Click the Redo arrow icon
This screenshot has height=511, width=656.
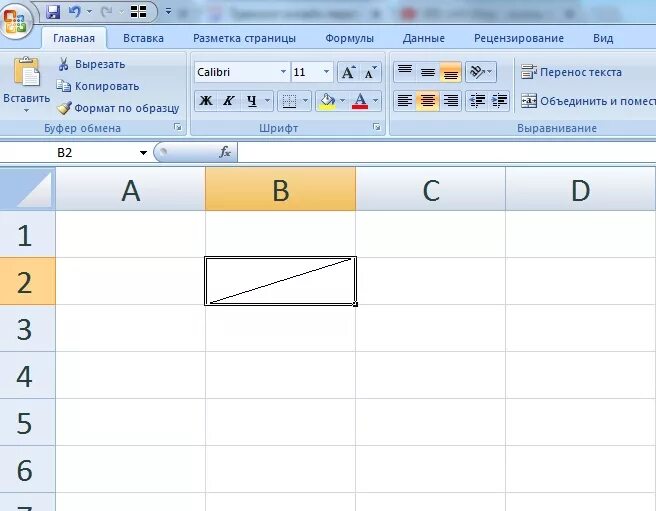click(x=107, y=12)
